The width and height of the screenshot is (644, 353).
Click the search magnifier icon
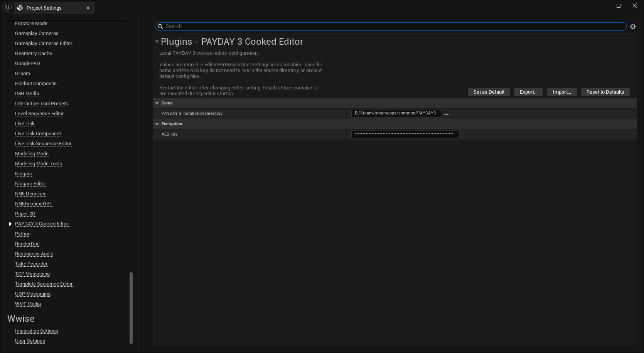[160, 26]
